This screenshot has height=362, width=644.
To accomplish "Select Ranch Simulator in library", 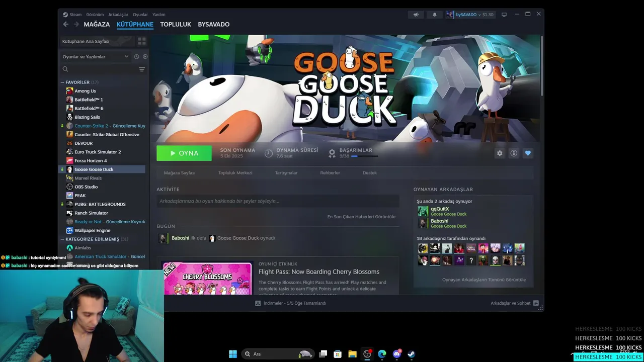I will [x=91, y=213].
